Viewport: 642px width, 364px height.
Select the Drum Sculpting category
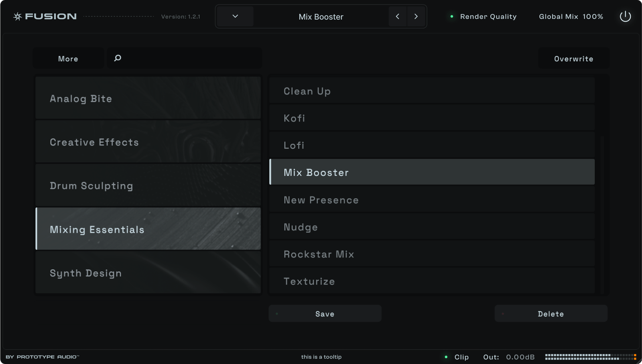[148, 185]
